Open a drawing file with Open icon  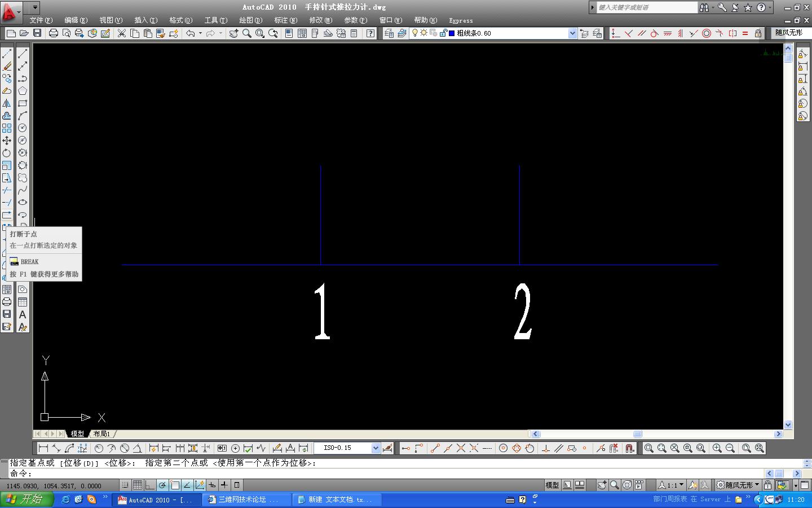(x=24, y=33)
